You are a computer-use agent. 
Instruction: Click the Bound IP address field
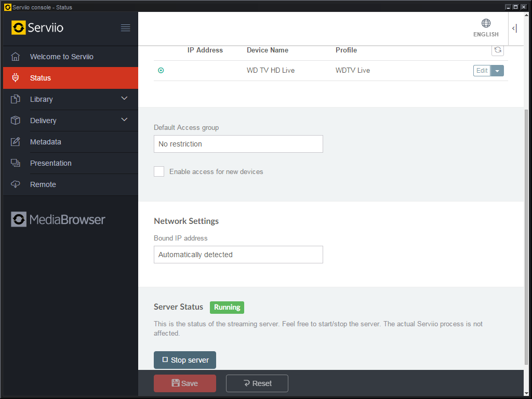coord(238,255)
